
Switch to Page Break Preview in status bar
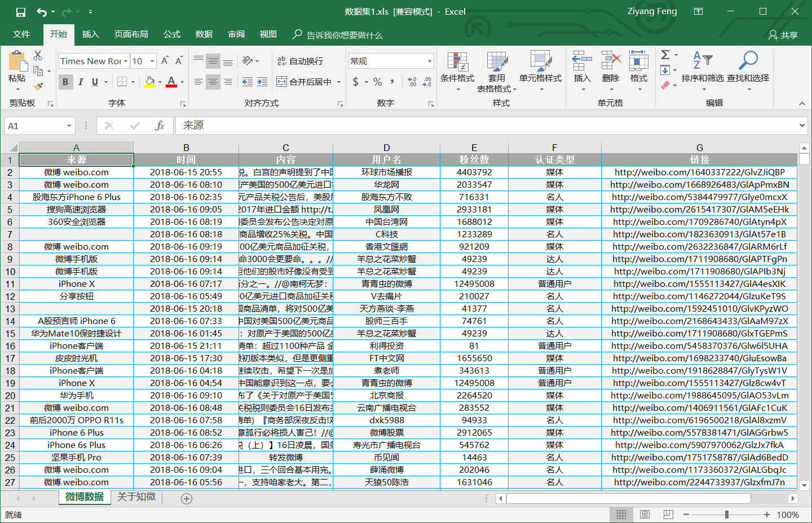click(668, 515)
